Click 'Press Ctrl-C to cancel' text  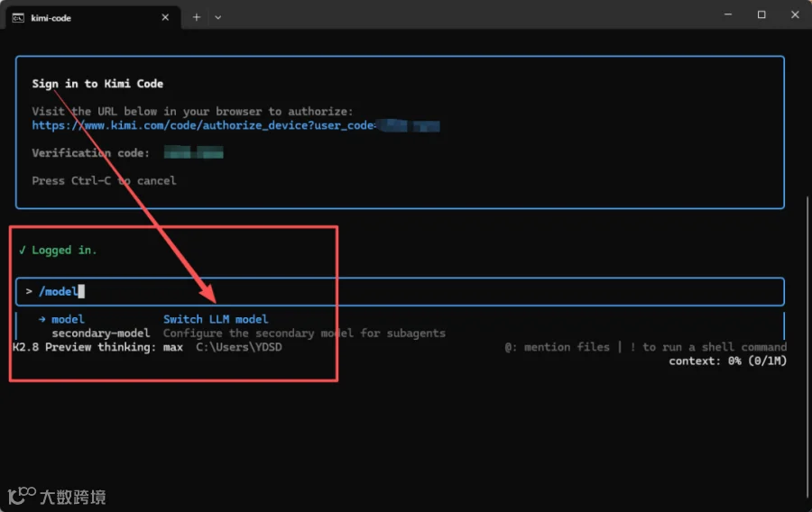point(104,181)
